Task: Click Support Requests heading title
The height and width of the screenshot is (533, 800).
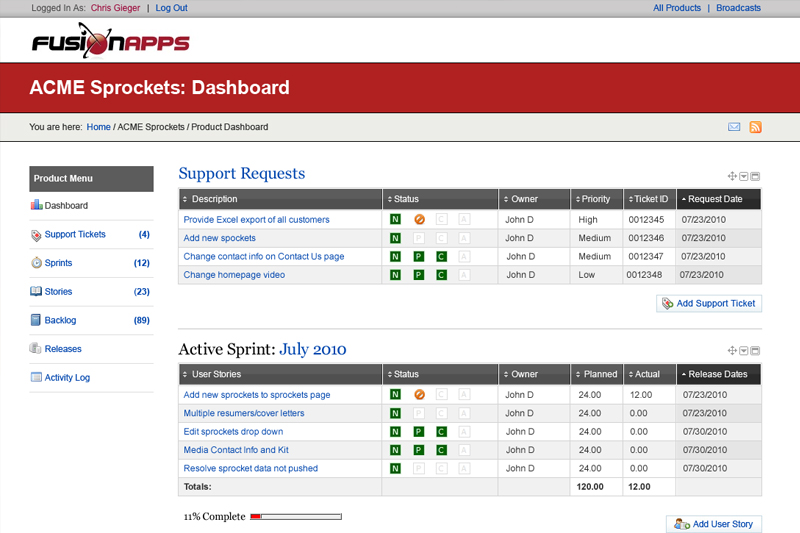Action: click(x=242, y=173)
